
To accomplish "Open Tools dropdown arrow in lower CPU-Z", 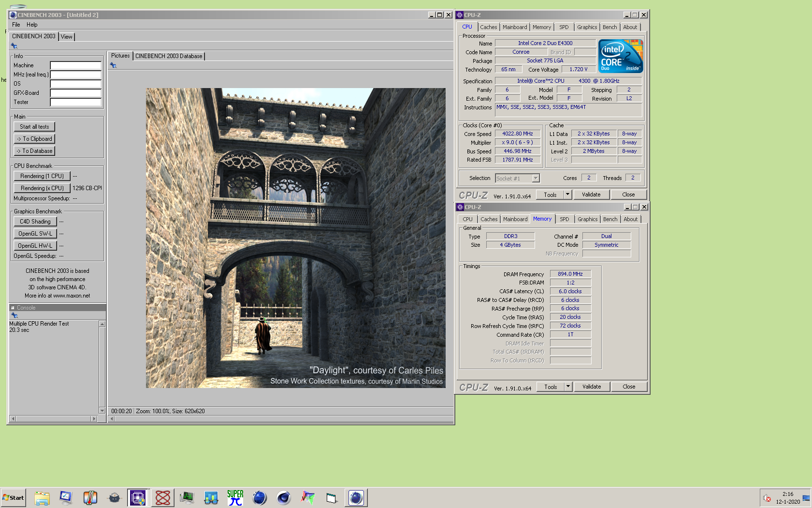I will pyautogui.click(x=568, y=387).
